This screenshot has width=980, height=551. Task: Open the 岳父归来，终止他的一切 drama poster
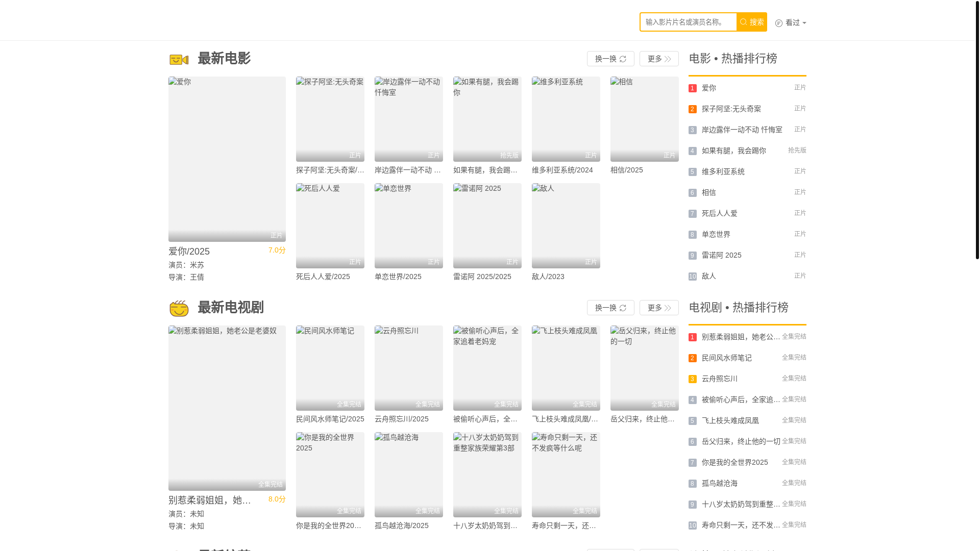pyautogui.click(x=645, y=368)
